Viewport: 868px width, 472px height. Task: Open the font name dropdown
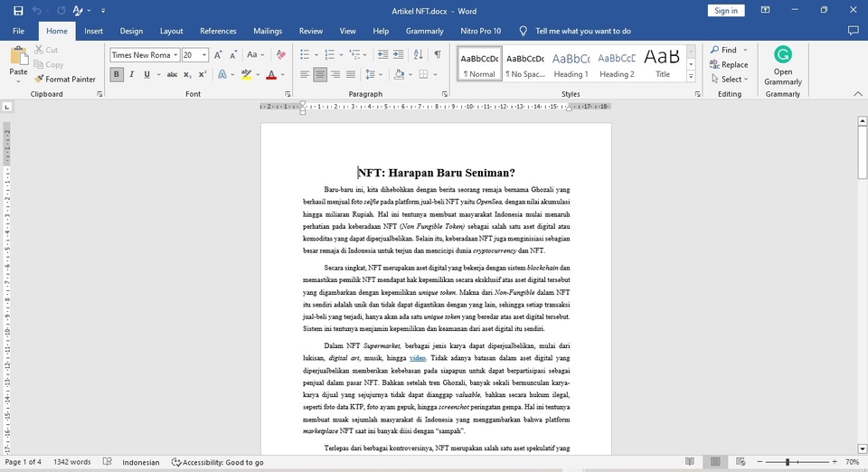pos(175,55)
